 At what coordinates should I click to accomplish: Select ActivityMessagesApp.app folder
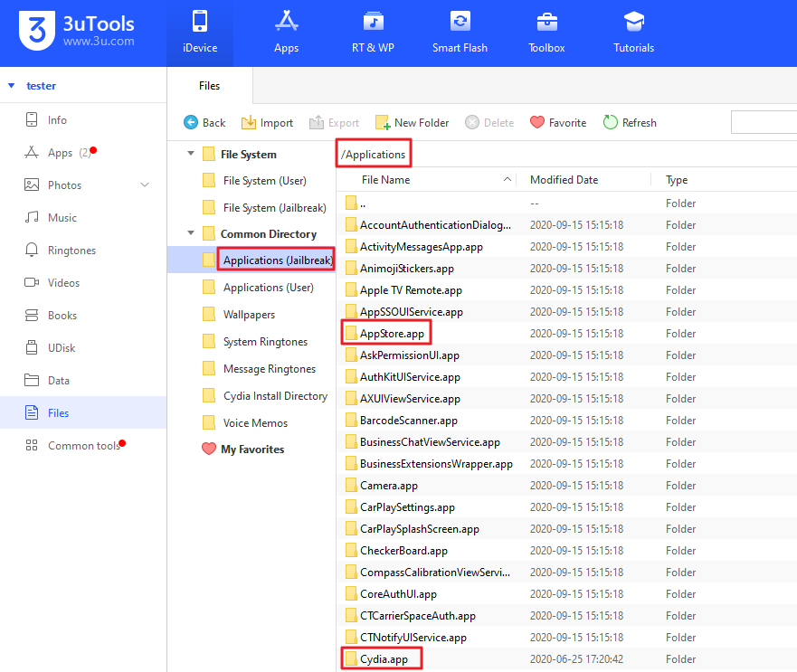click(x=566, y=247)
